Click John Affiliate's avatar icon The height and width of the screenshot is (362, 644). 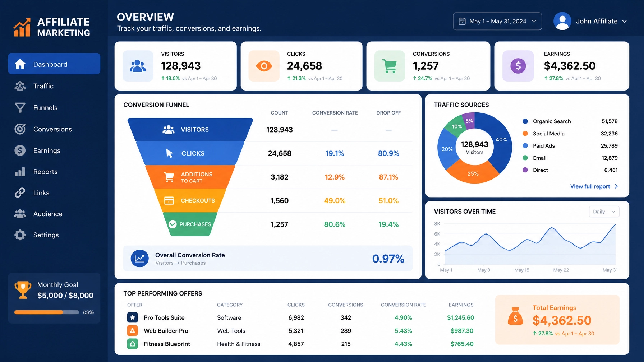pos(562,21)
